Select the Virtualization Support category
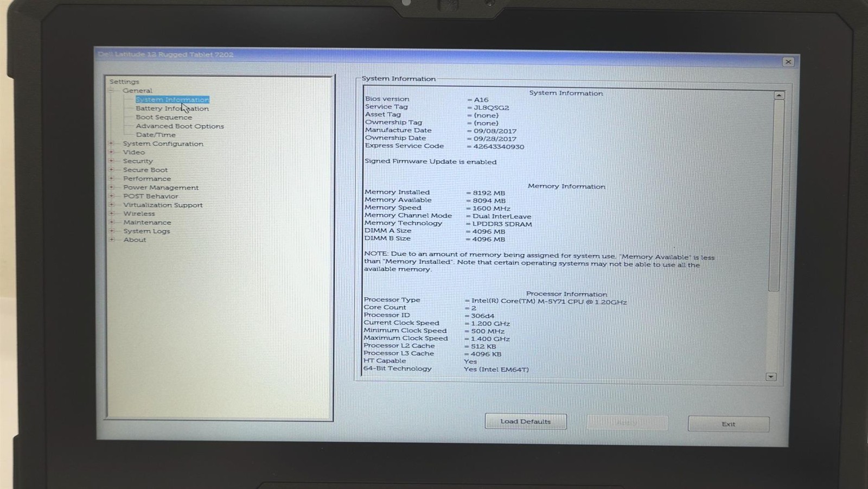This screenshot has width=868, height=489. coord(163,205)
